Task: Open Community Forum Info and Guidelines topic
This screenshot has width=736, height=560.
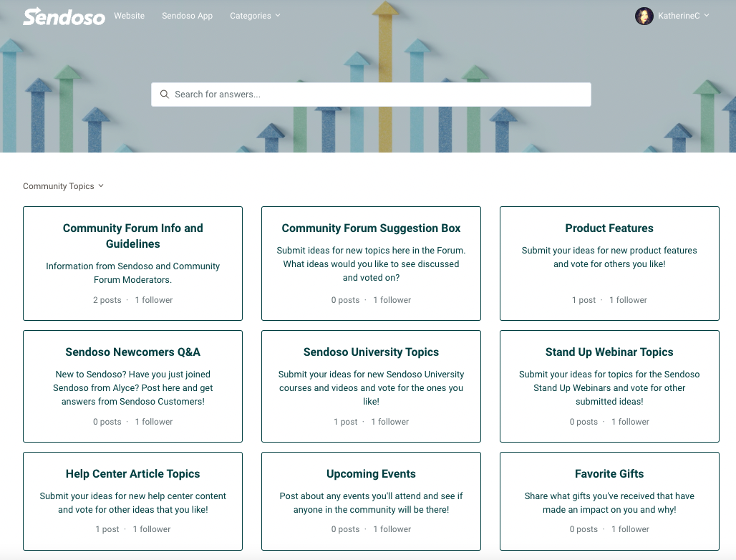Action: point(133,236)
